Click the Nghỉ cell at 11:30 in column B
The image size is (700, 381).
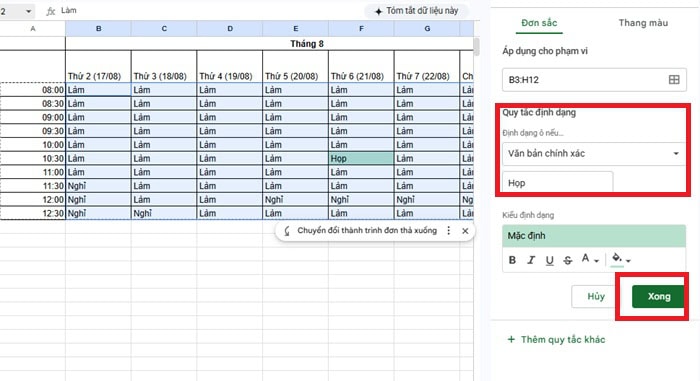98,186
